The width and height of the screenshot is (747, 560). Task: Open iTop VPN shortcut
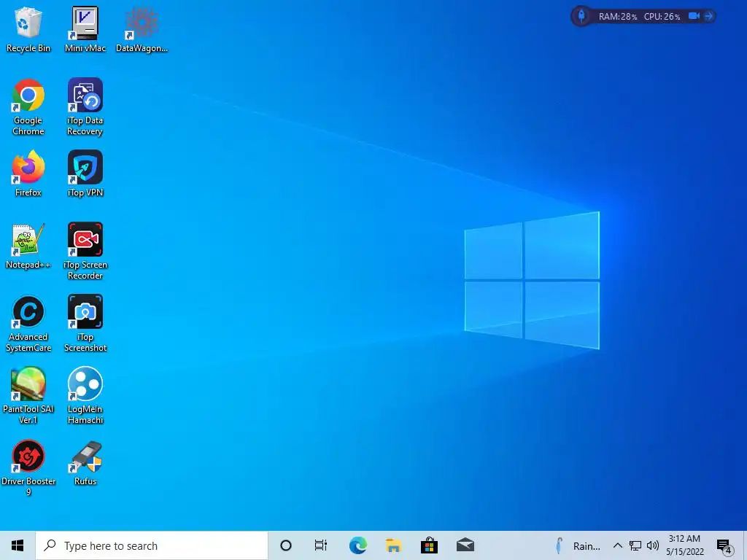85,174
